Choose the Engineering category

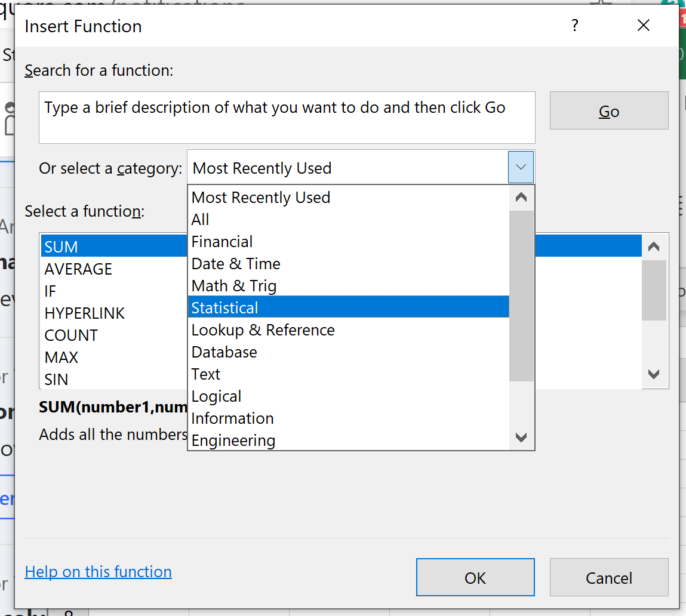tap(233, 440)
